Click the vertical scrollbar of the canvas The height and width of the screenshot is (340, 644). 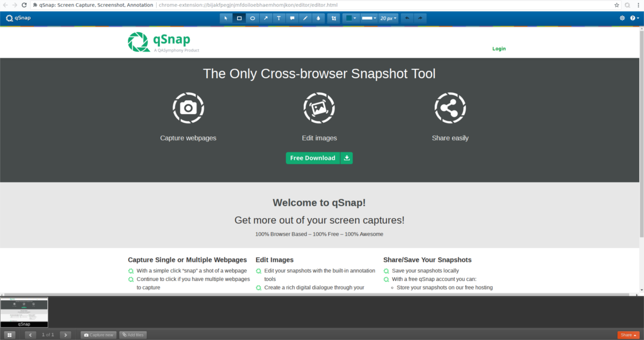point(641,134)
